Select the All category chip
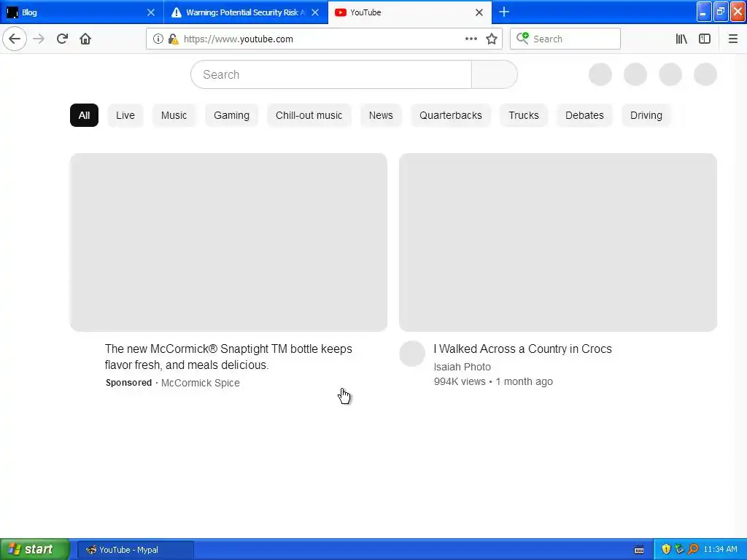747x560 pixels. pos(84,115)
